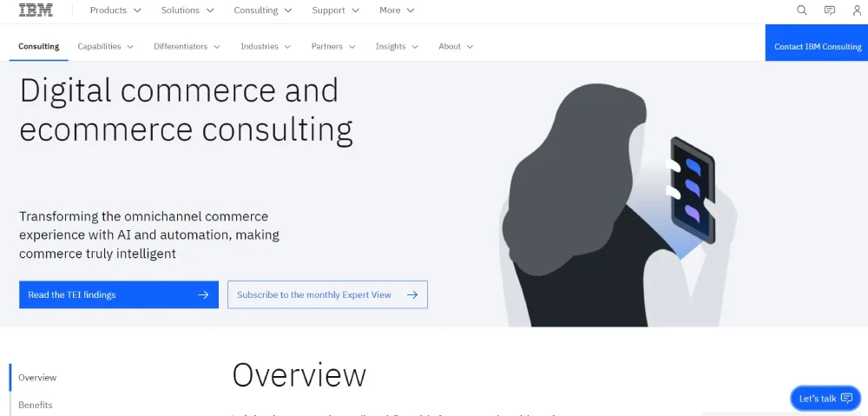Click Contact IBM Consulting button
Image resolution: width=868 pixels, height=416 pixels.
click(817, 46)
